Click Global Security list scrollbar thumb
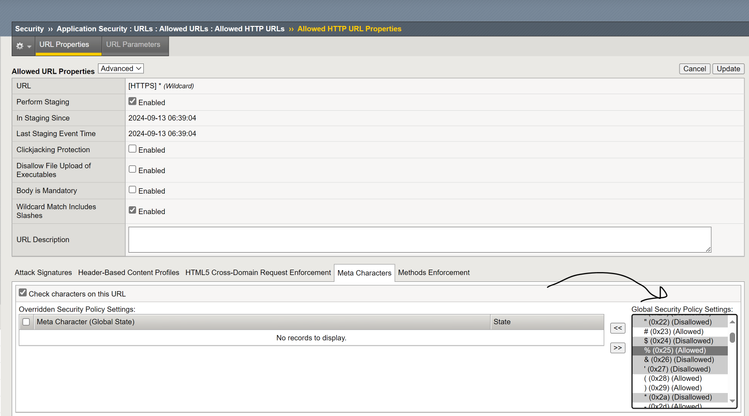 [732, 338]
